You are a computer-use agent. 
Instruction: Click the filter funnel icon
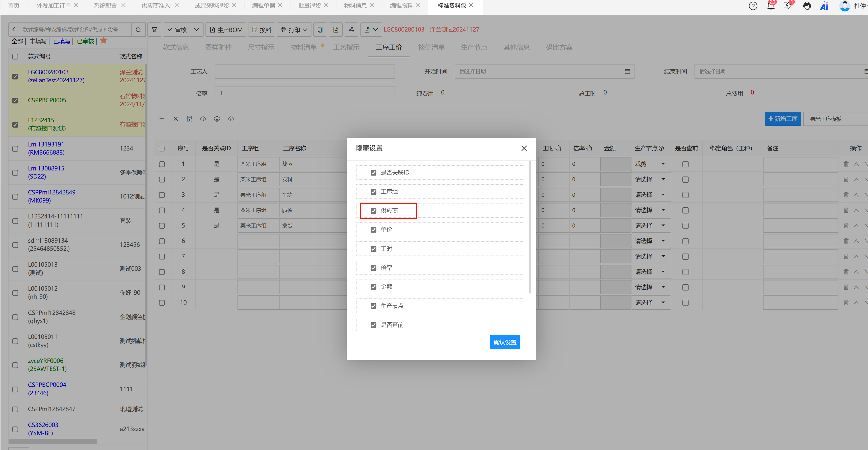(x=154, y=30)
